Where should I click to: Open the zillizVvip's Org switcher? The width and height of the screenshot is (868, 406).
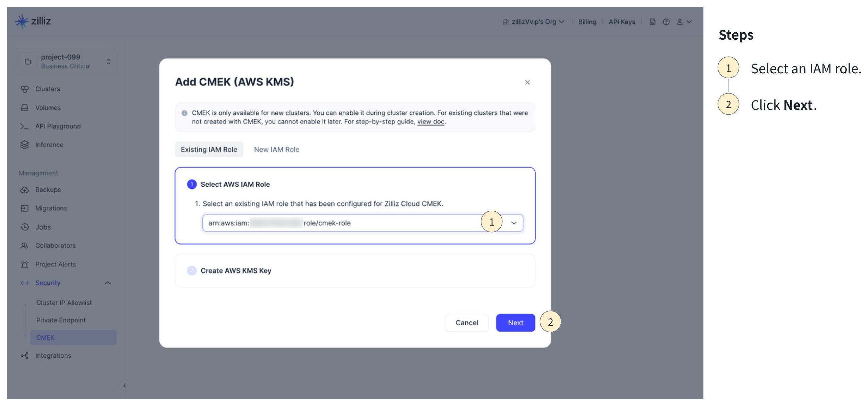[x=534, y=22]
